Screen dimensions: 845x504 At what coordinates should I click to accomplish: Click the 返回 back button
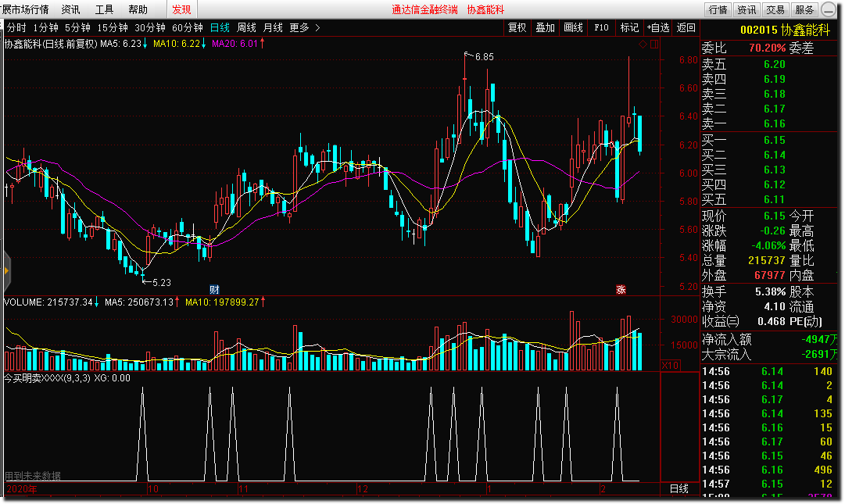(686, 27)
